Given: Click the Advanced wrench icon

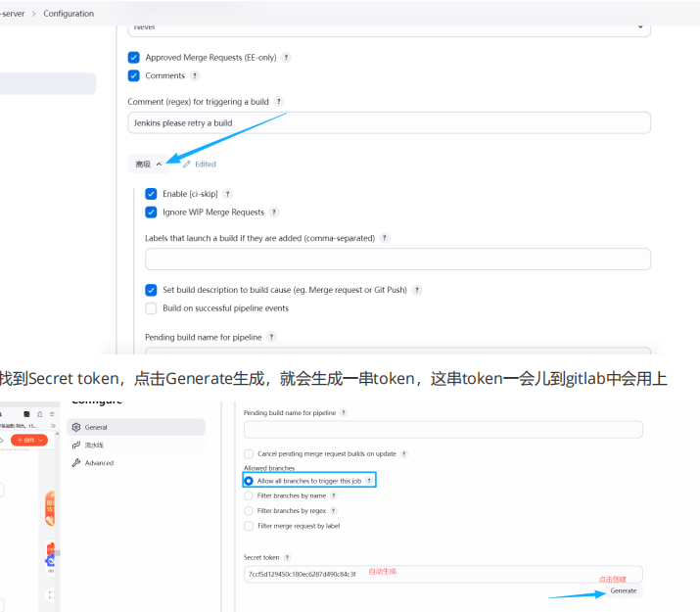Looking at the screenshot, I should tap(76, 463).
